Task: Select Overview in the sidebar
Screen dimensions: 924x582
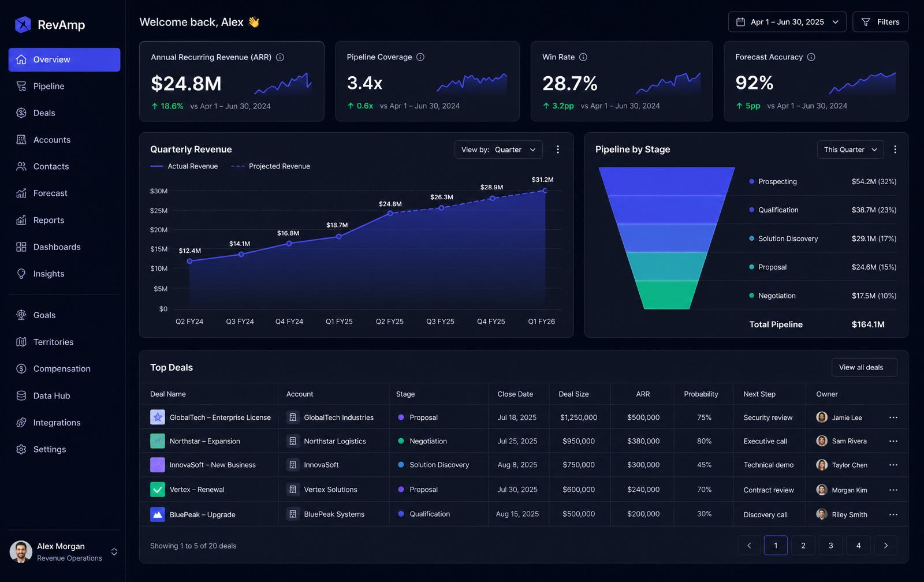Action: point(65,59)
